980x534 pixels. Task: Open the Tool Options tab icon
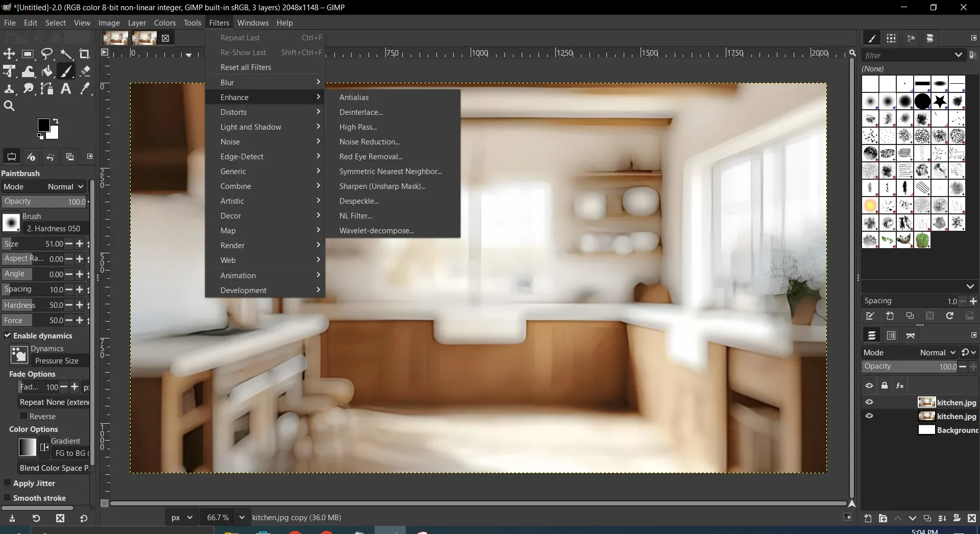[12, 157]
